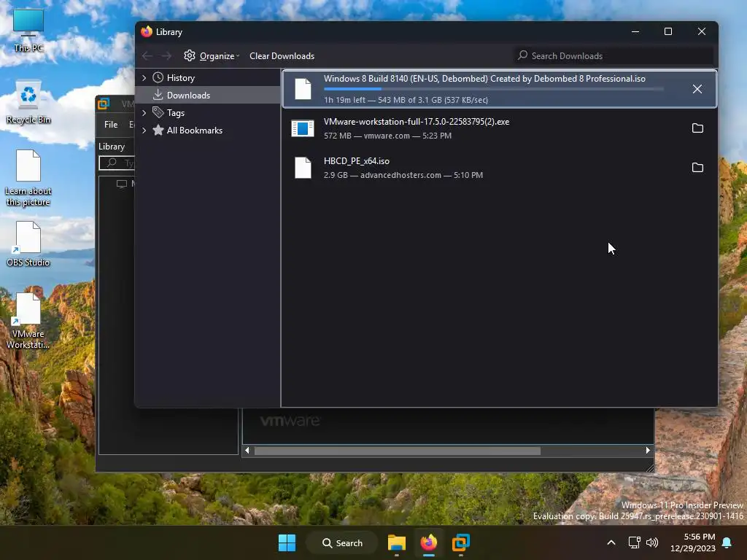Open Recycle Bin desktop icon
Image resolution: width=747 pixels, height=560 pixels.
pyautogui.click(x=28, y=102)
